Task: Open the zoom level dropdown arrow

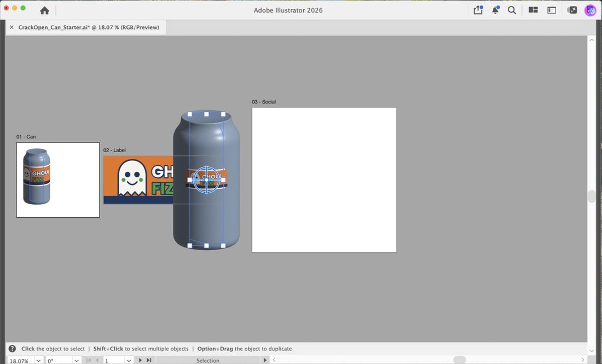Action: tap(38, 361)
